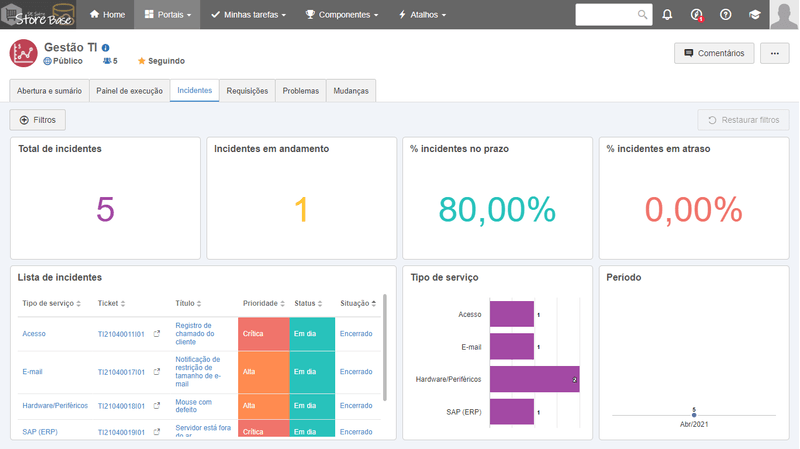Switch to the Abertura e sumário tab

tap(49, 91)
